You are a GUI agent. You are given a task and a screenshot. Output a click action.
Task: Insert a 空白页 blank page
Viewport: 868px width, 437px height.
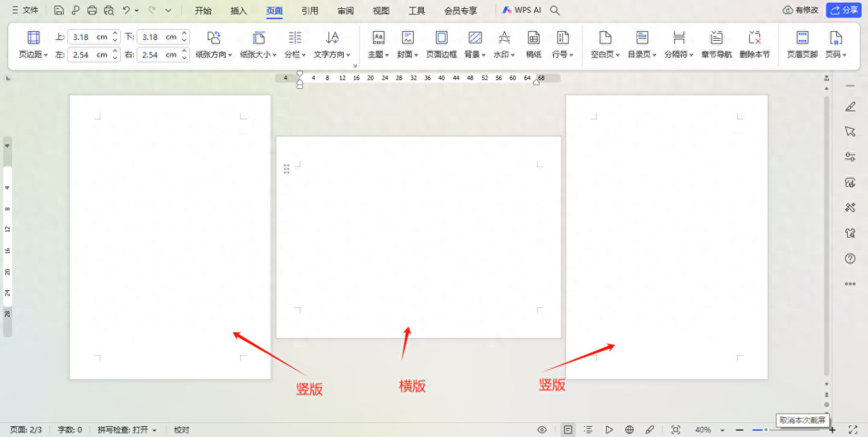[605, 45]
